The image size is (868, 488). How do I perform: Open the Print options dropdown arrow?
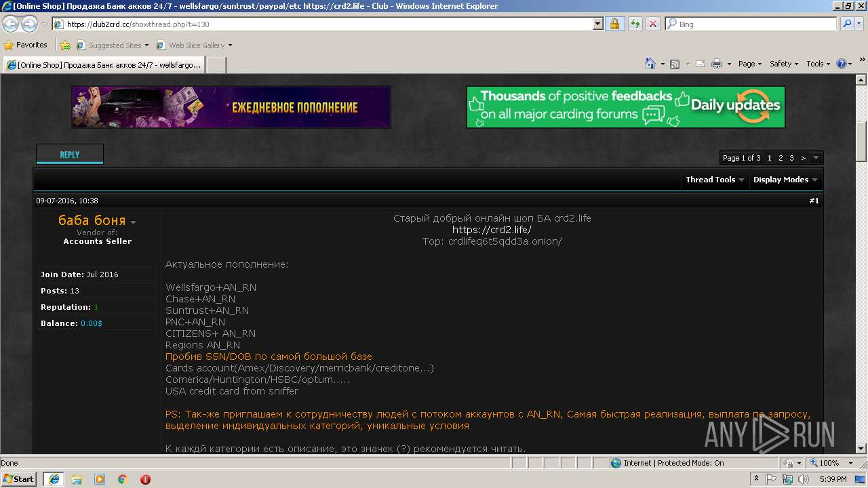(729, 64)
